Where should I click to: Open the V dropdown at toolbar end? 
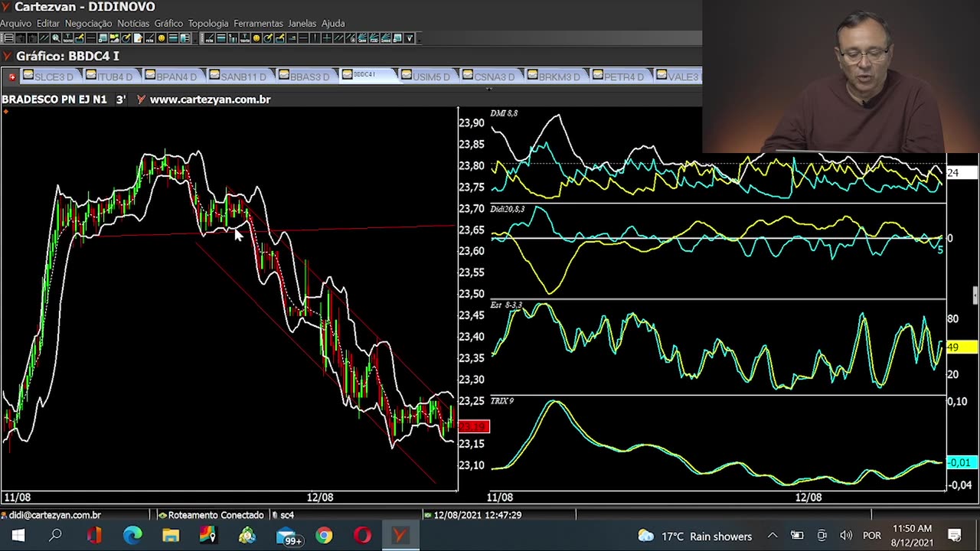410,38
